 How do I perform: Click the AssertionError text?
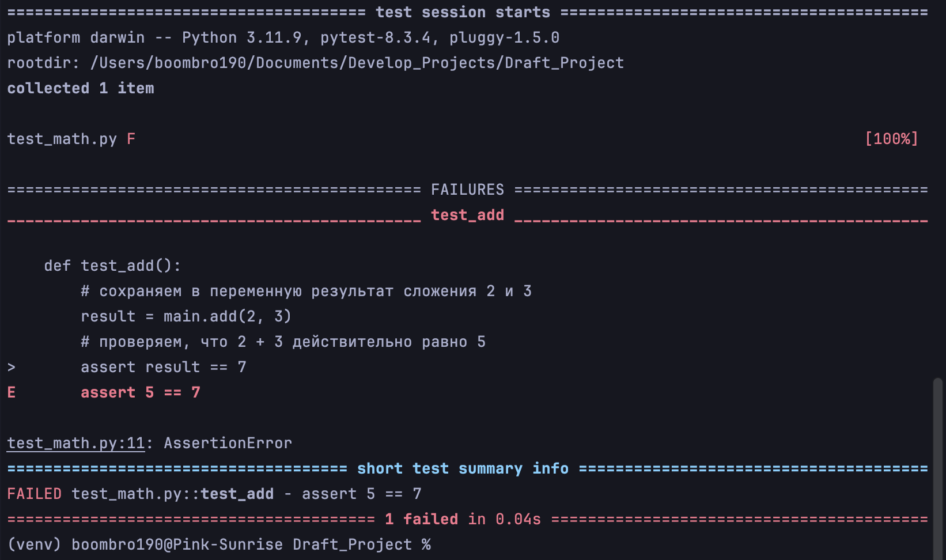228,443
